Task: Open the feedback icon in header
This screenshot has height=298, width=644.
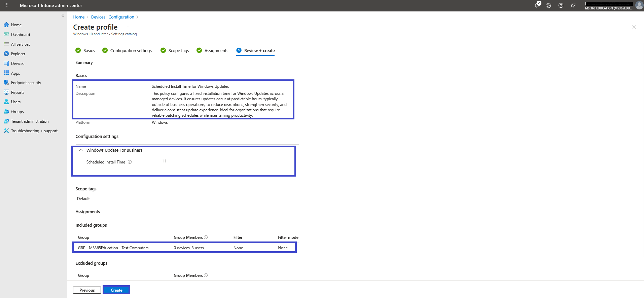Action: pyautogui.click(x=573, y=5)
